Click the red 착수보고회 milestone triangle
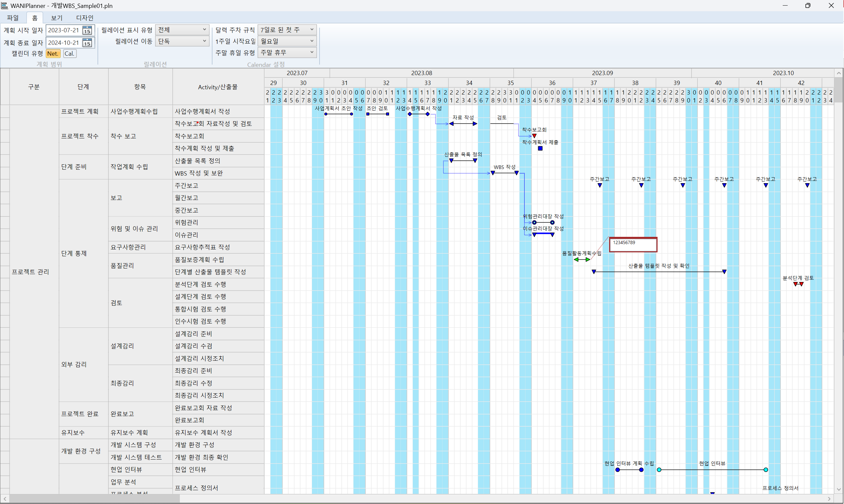 click(534, 136)
